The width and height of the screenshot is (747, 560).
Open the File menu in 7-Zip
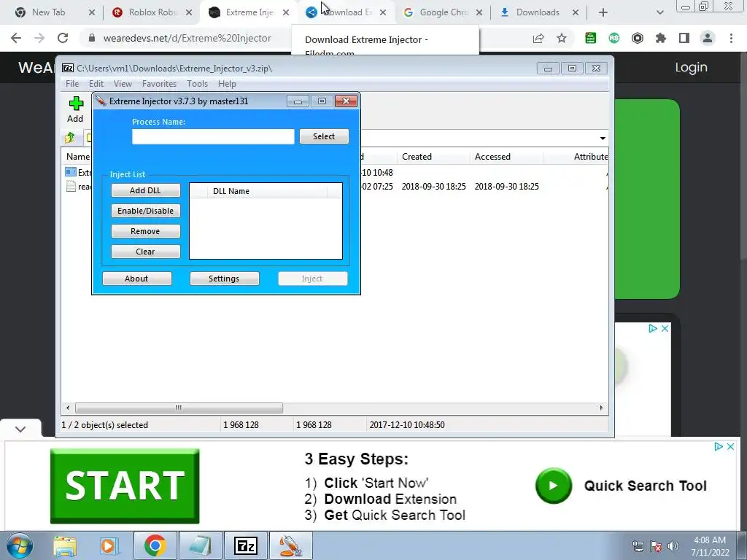pos(72,84)
